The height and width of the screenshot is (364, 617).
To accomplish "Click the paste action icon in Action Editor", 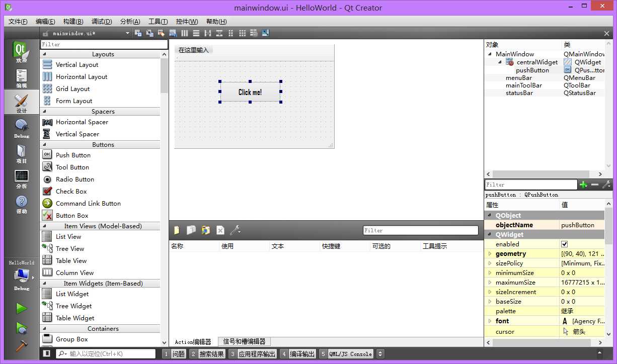I will [x=205, y=230].
